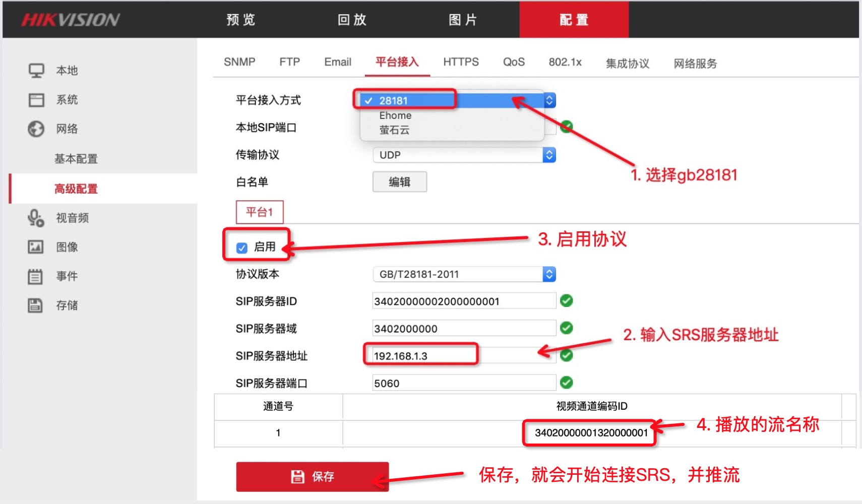Click green check icon next to 本地SIP端口

point(567,127)
